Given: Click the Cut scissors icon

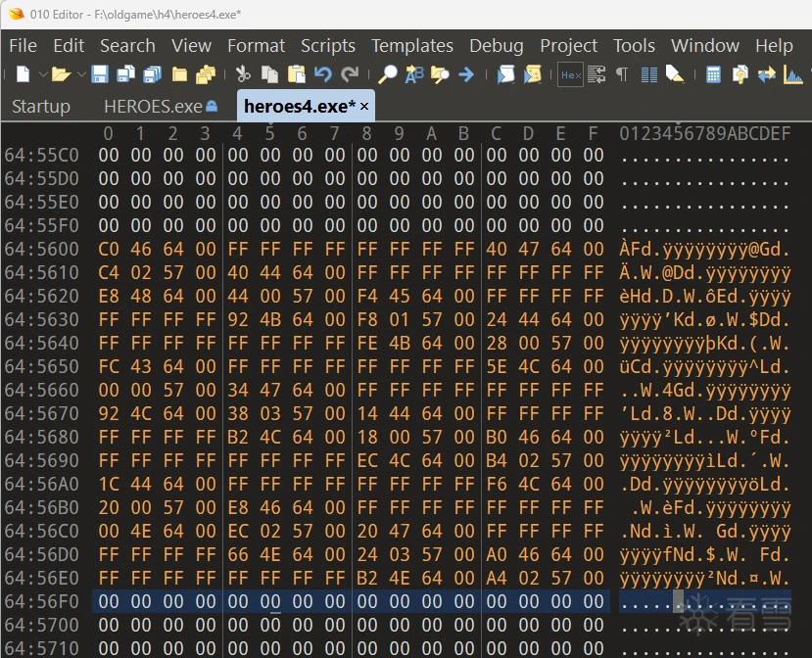Looking at the screenshot, I should pos(242,74).
